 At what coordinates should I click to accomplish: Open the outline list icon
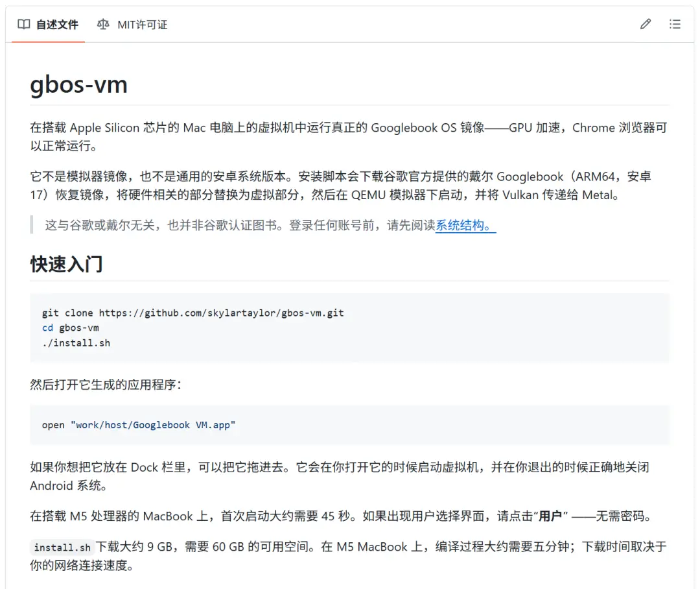tap(675, 24)
